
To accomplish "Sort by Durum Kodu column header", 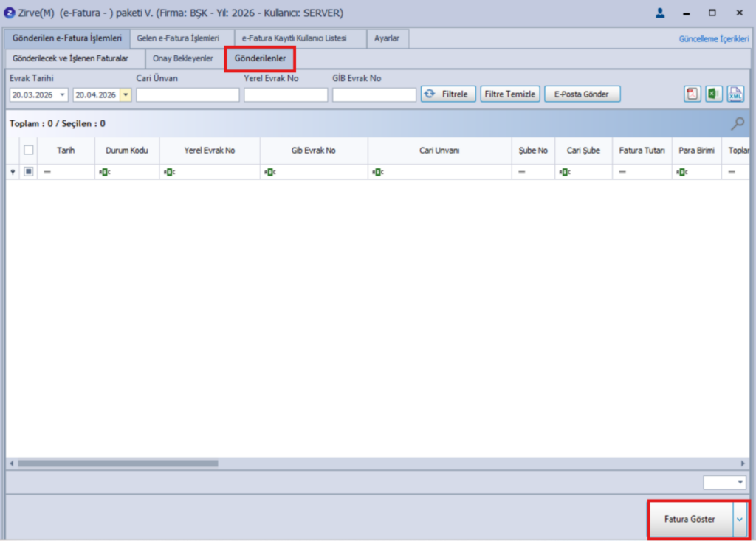I will (x=127, y=151).
